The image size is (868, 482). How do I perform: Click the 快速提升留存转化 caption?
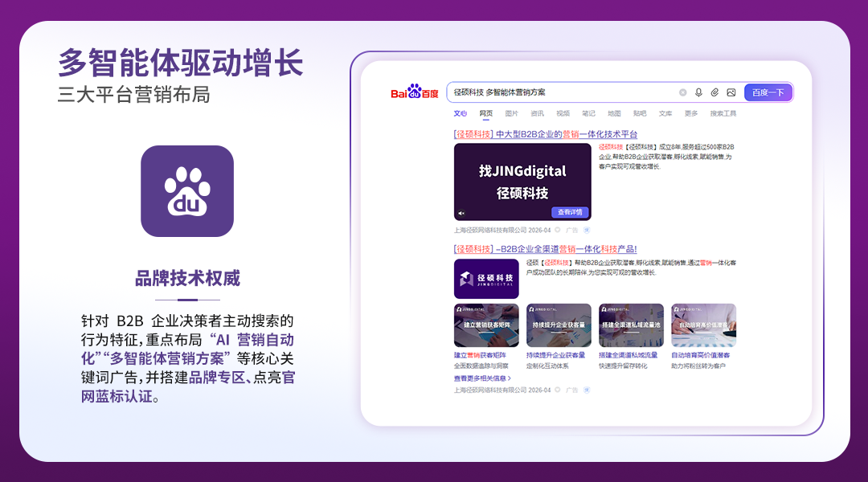pyautogui.click(x=623, y=366)
